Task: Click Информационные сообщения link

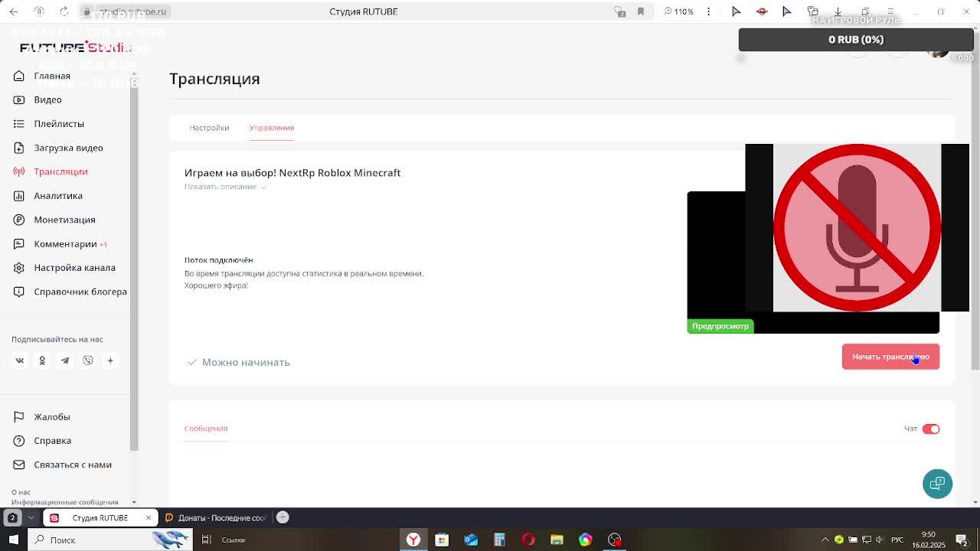Action: click(65, 502)
